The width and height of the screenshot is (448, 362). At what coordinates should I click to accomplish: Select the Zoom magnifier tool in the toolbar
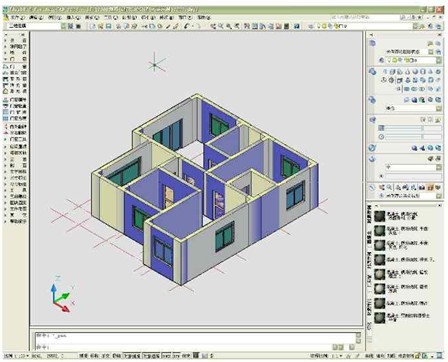point(221,26)
